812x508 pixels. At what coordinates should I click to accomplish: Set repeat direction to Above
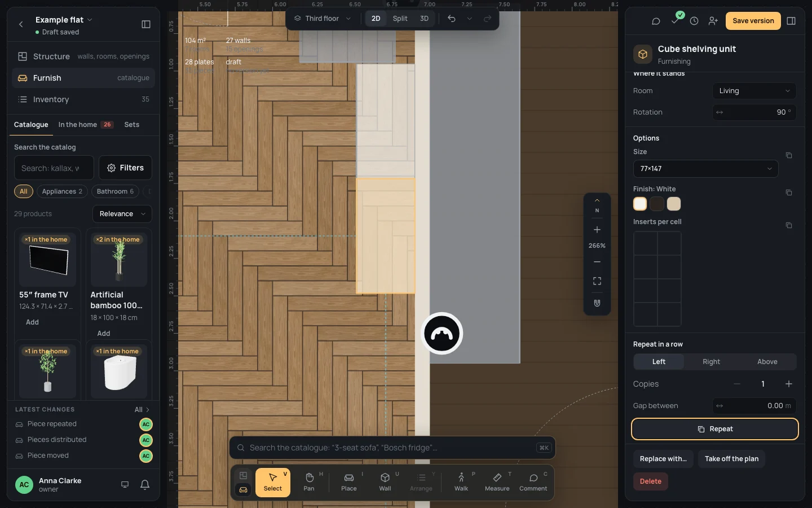tap(767, 362)
